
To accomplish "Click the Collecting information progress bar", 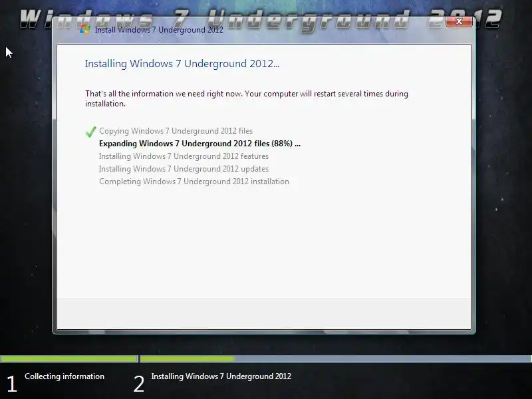I will point(69,358).
